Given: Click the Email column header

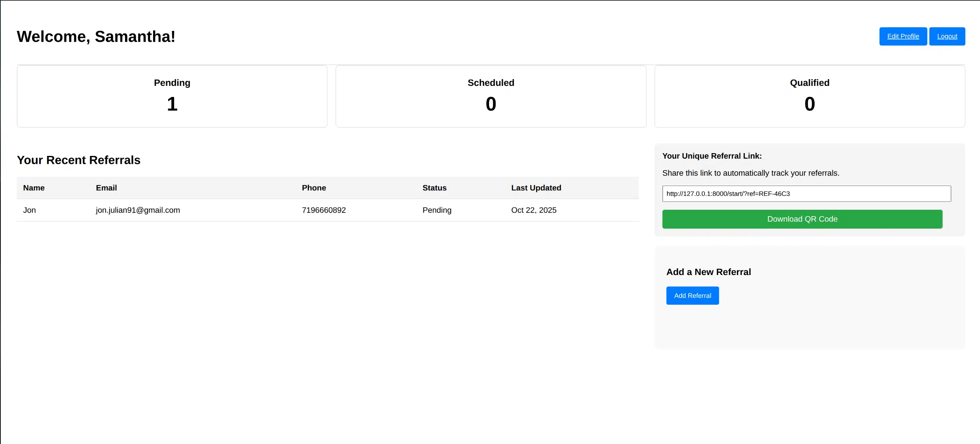Looking at the screenshot, I should (x=106, y=188).
